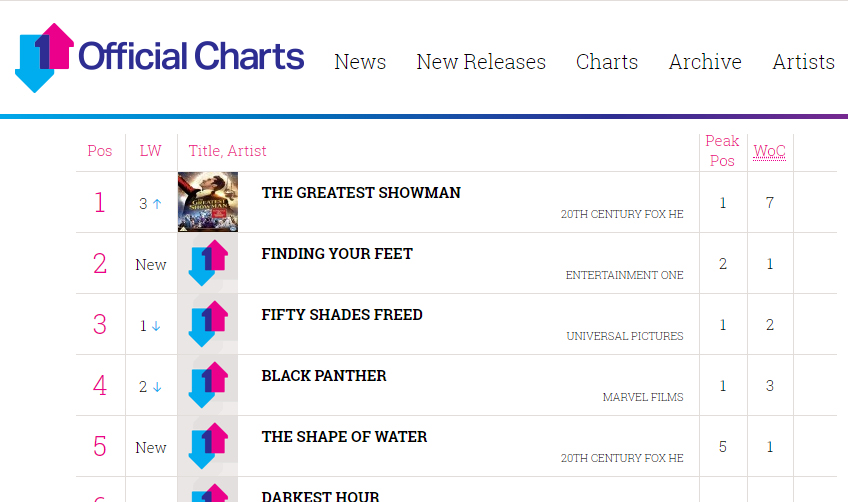
Task: Click the down arrow in Black Panther row
Action: tap(157, 387)
